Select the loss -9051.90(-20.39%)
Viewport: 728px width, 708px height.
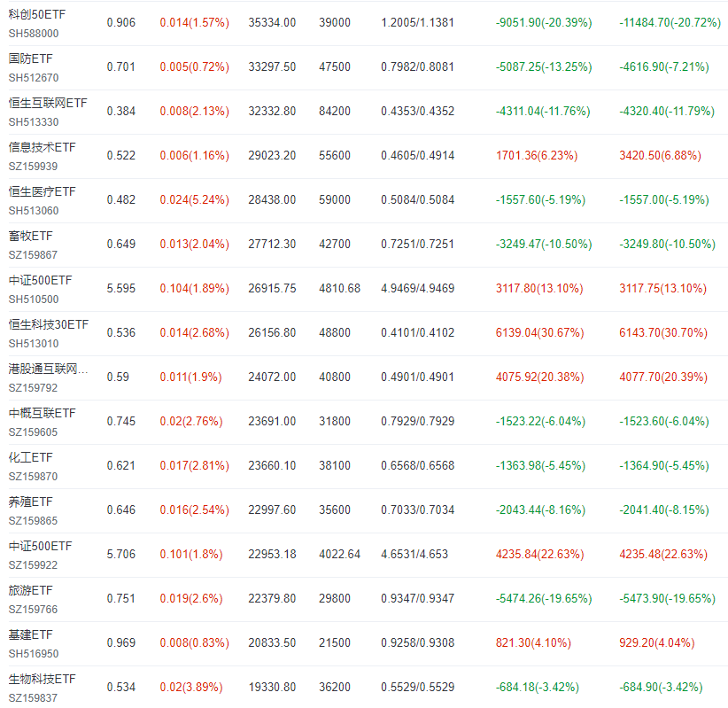[x=544, y=22]
